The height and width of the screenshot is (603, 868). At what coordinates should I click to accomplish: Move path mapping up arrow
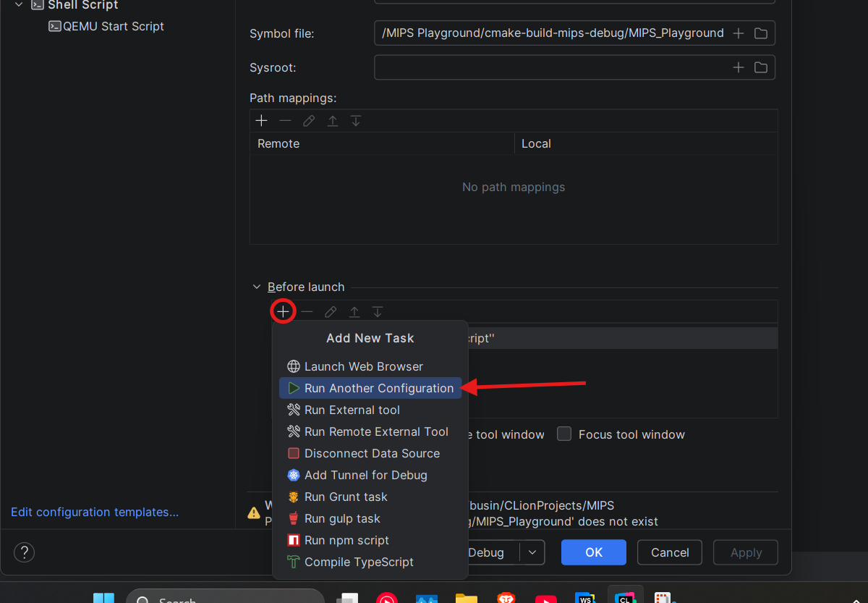point(333,121)
